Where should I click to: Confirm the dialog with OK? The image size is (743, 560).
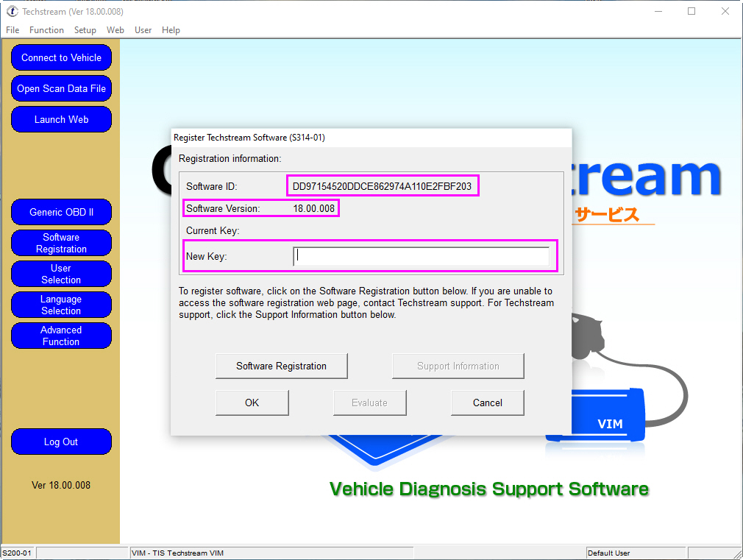(252, 403)
